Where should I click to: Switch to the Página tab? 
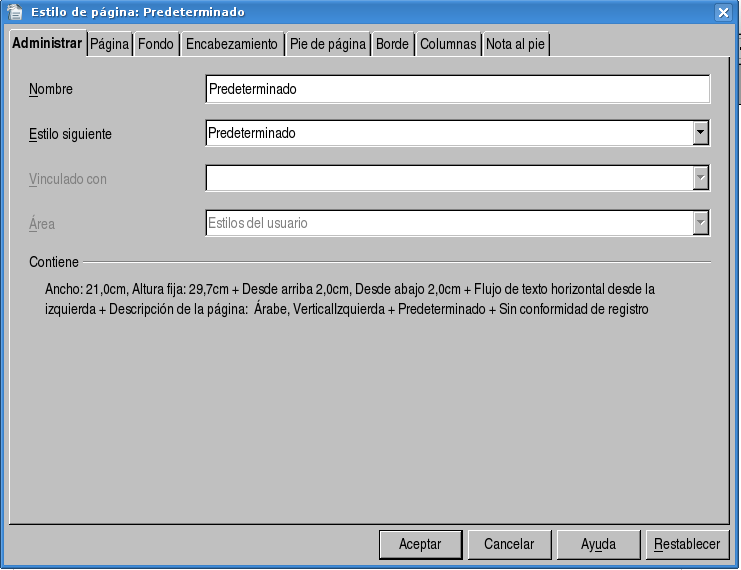coord(110,45)
